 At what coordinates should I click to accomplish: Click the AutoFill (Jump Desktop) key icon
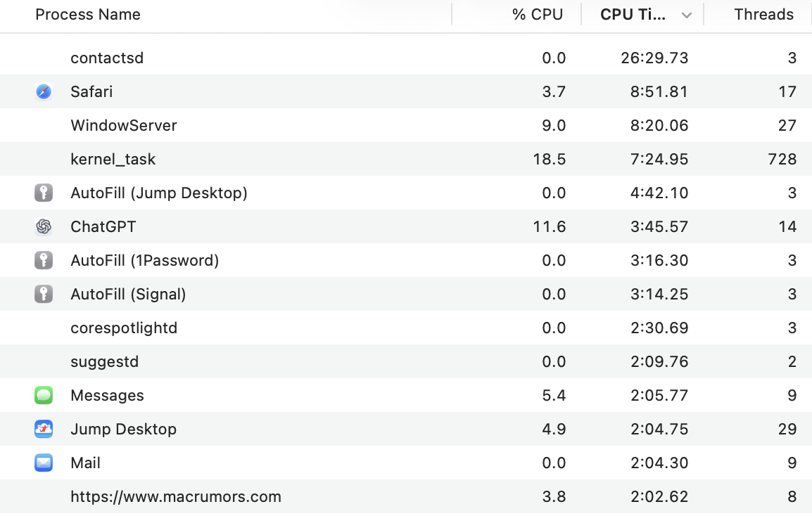pos(44,193)
